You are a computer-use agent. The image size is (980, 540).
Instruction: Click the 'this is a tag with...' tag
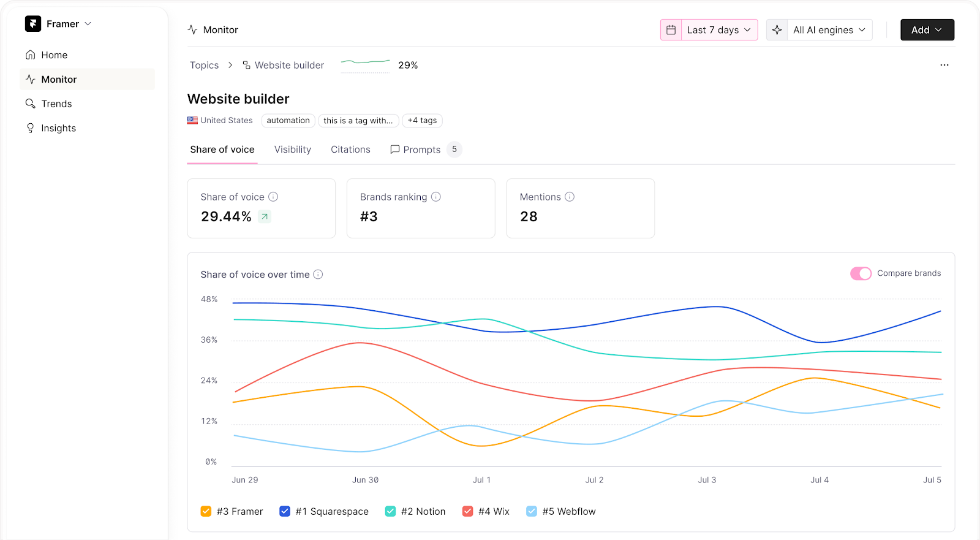(358, 121)
